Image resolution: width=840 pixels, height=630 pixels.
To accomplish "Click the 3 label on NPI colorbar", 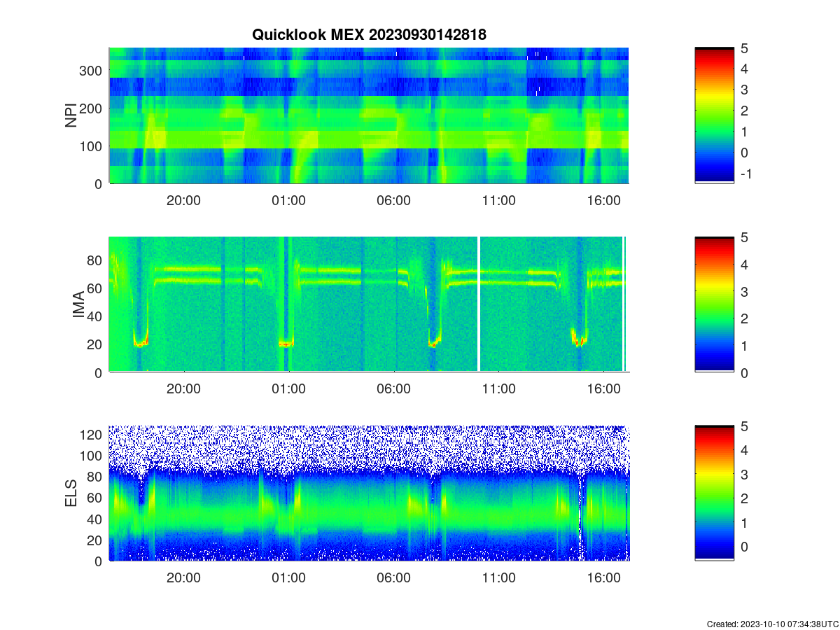I will click(x=744, y=90).
